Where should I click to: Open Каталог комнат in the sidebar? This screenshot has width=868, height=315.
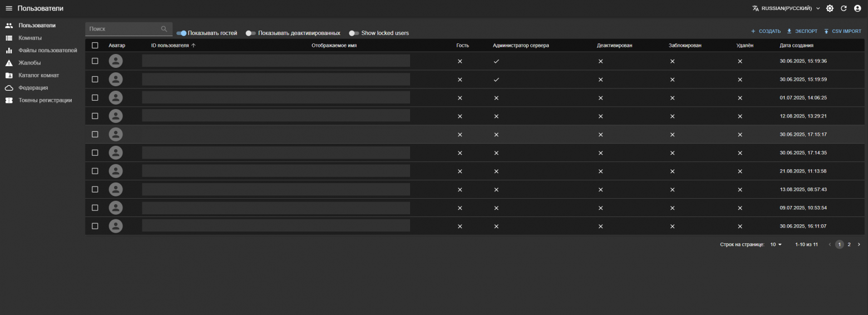39,75
